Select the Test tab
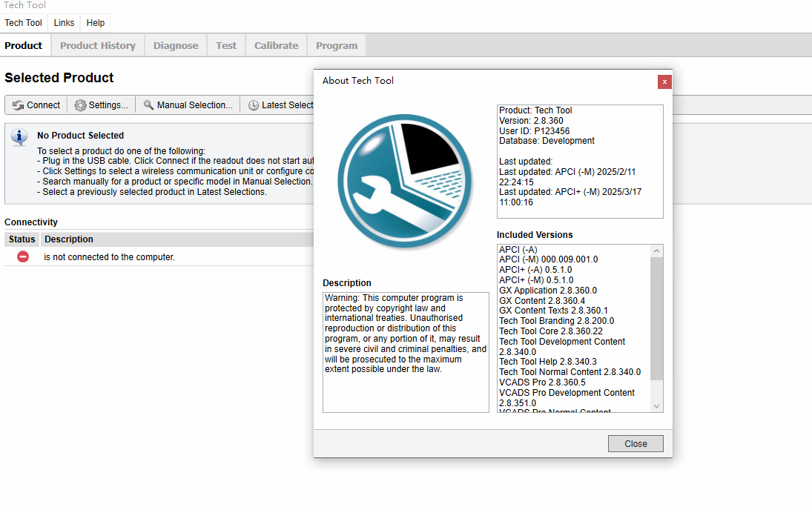 tap(225, 45)
